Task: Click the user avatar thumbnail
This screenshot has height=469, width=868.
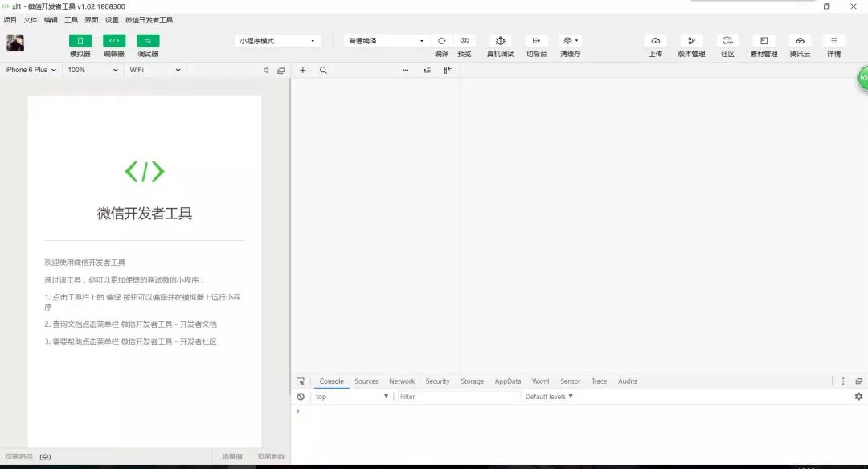Action: [15, 43]
